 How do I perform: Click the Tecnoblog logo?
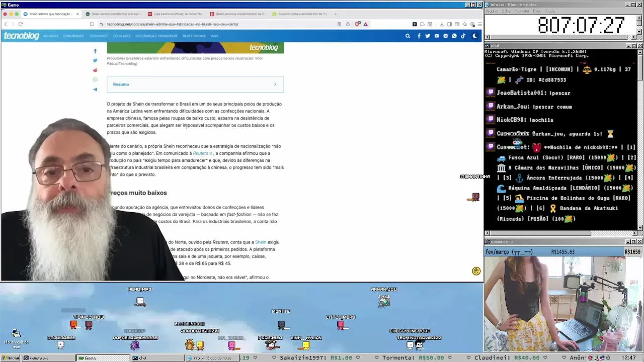click(22, 36)
